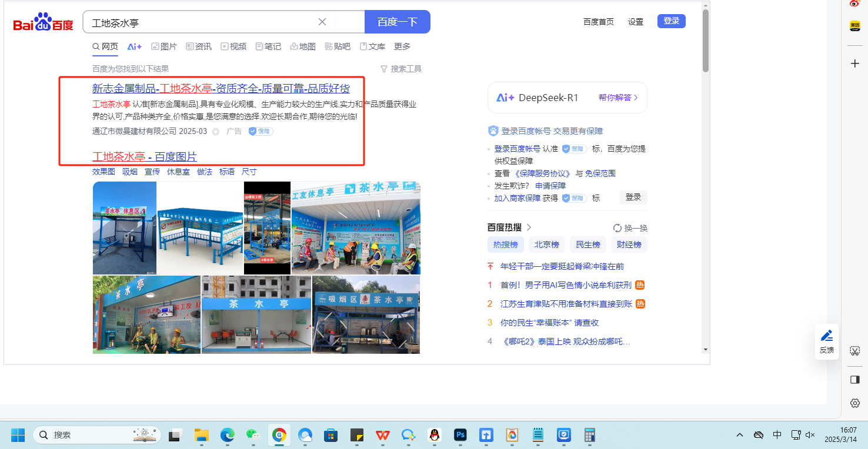Image resolution: width=868 pixels, height=449 pixels.
Task: Open the 设置 link in the header
Action: 636,22
